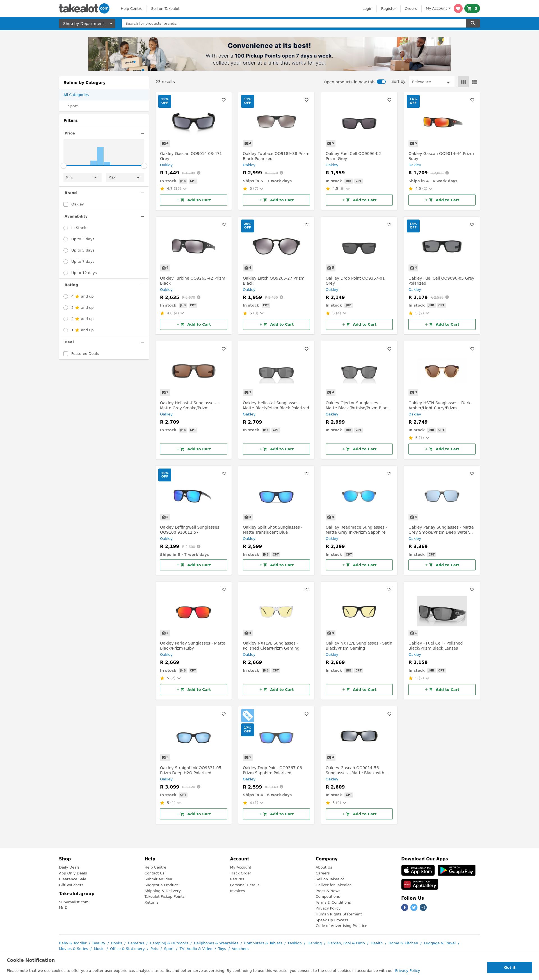Open the Pickup Points promotional banner
The height and width of the screenshot is (980, 539).
pos(269,54)
